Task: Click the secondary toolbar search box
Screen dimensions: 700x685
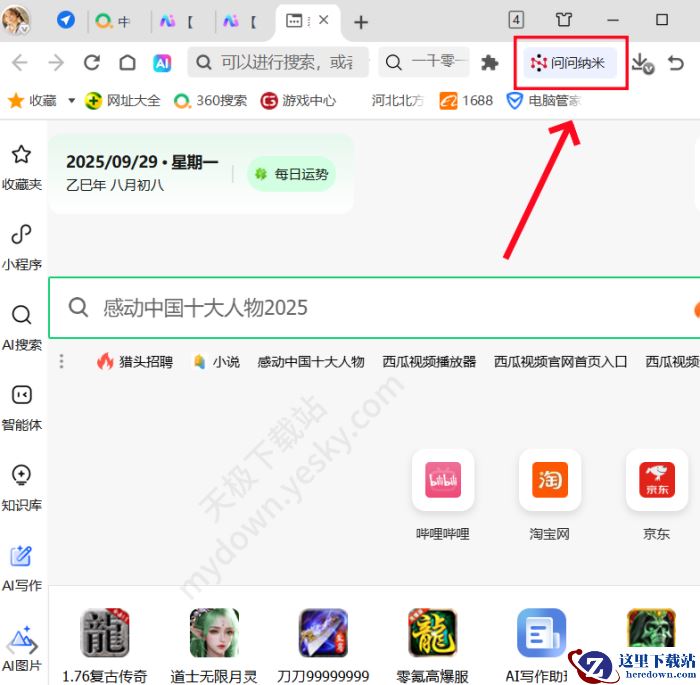Action: click(x=424, y=62)
